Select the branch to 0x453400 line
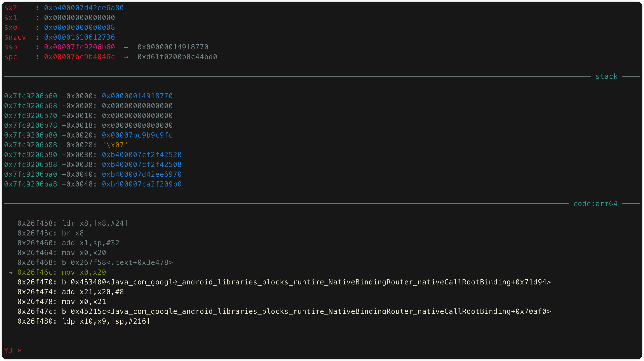The width and height of the screenshot is (644, 361). [x=284, y=282]
